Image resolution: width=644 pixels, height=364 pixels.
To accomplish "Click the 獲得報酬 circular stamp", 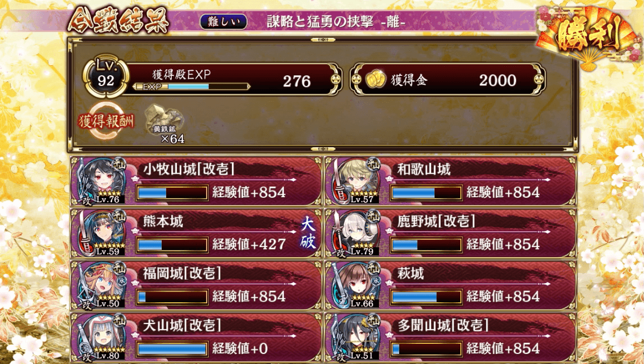I will 106,121.
